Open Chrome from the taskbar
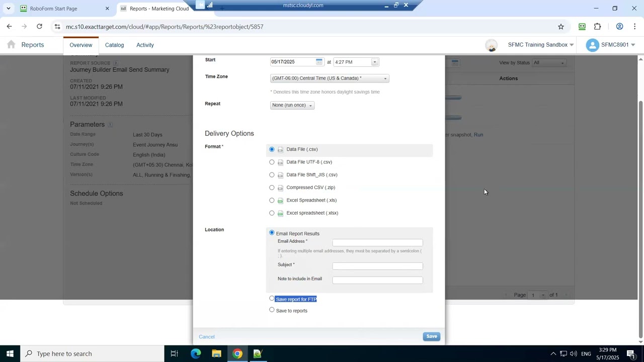Screen dimensions: 644x362 237,353
